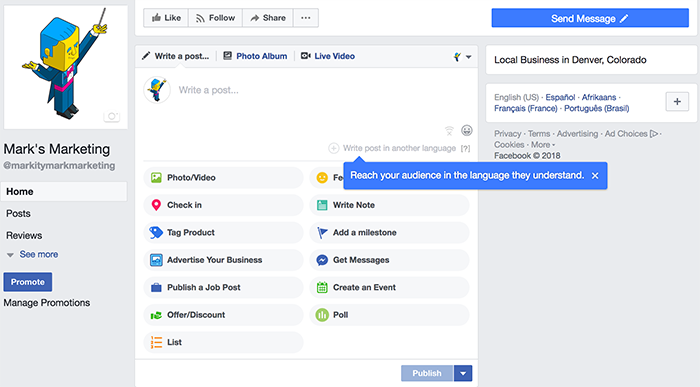Open the Ad Choices footer link
This screenshot has height=387, width=700.
coord(631,134)
